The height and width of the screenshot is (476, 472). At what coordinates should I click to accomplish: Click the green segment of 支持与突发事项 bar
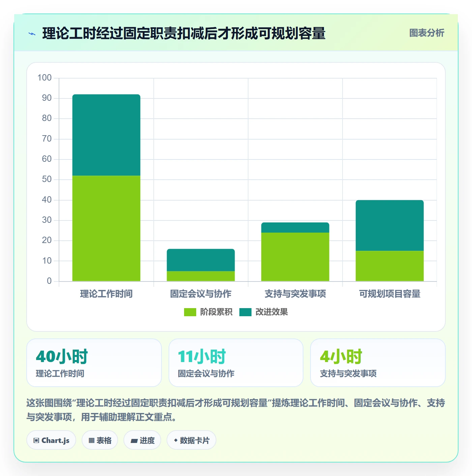point(295,257)
